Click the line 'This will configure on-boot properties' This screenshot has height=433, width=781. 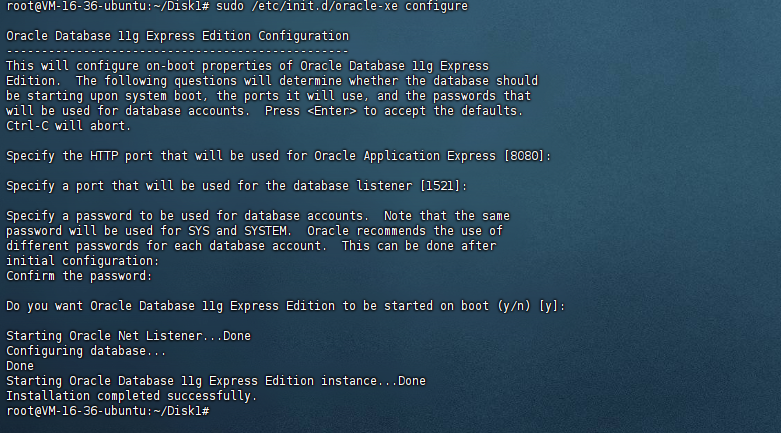click(248, 66)
